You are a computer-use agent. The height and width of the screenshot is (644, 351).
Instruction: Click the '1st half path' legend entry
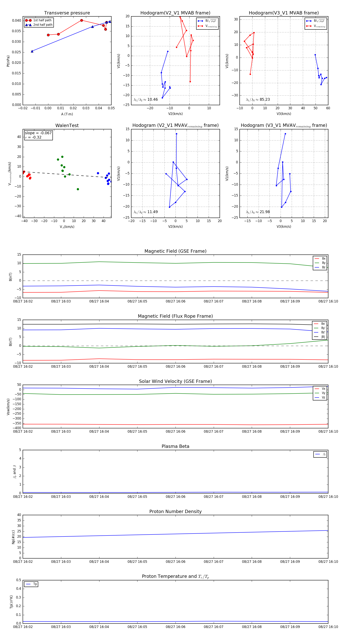pyautogui.click(x=39, y=20)
